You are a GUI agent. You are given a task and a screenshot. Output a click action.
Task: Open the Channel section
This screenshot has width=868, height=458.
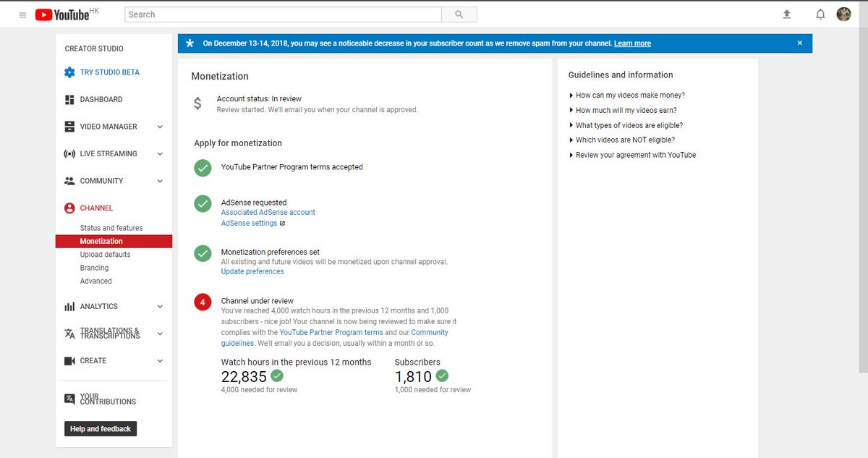click(96, 208)
